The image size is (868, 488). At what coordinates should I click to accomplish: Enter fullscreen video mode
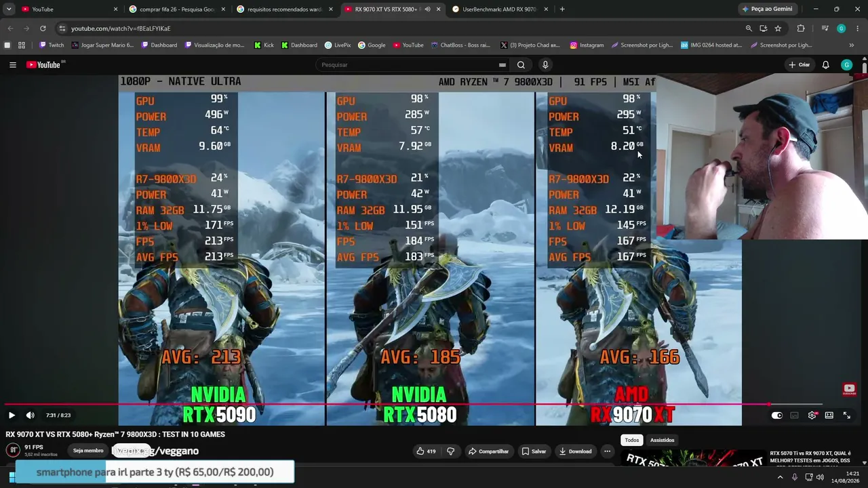coord(846,415)
